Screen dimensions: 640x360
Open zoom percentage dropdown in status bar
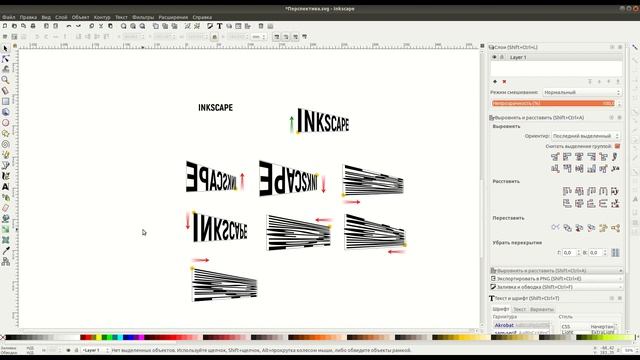(x=629, y=350)
